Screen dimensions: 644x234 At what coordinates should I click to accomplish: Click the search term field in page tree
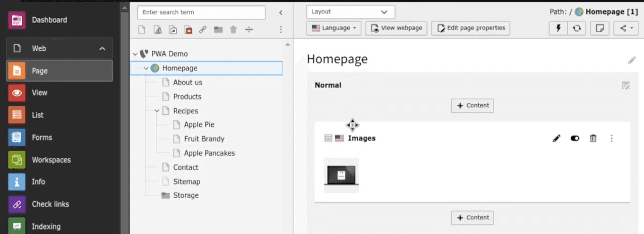pos(201,12)
